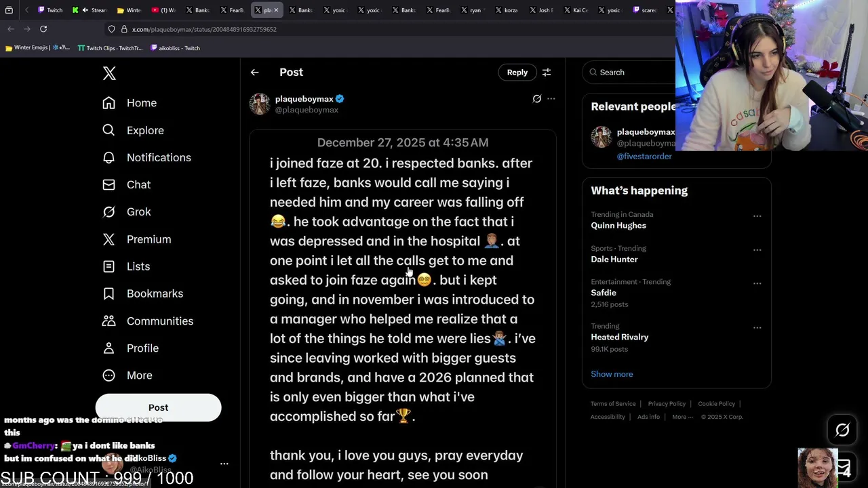
Task: Open options for Safdie trend
Action: pos(757,283)
